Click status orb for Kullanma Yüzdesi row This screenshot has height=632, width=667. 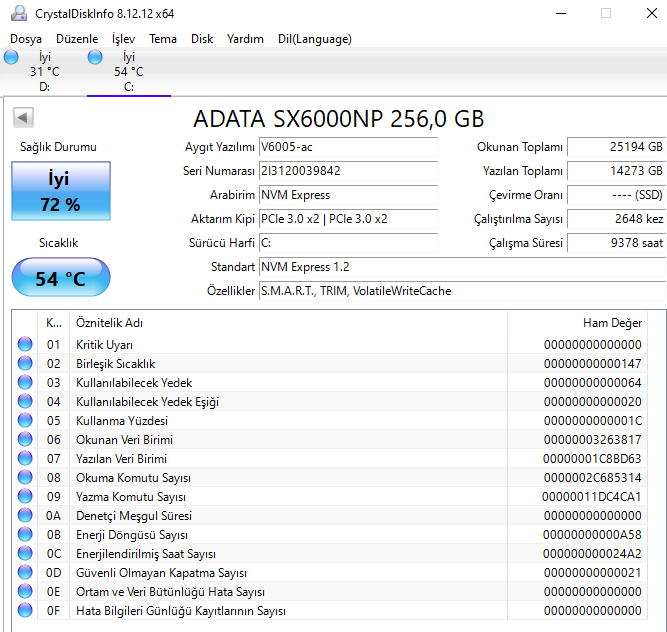pos(25,421)
